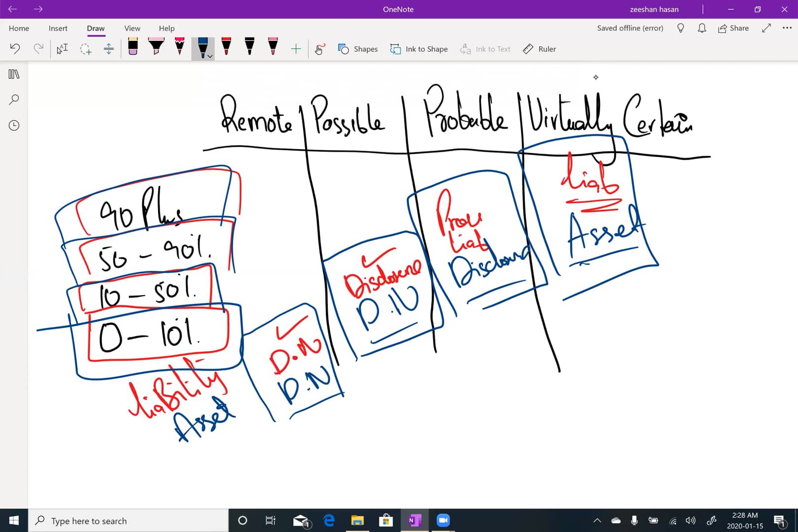Click the OneNote taskbar icon
Viewport: 798px width, 532px height.
pos(415,521)
